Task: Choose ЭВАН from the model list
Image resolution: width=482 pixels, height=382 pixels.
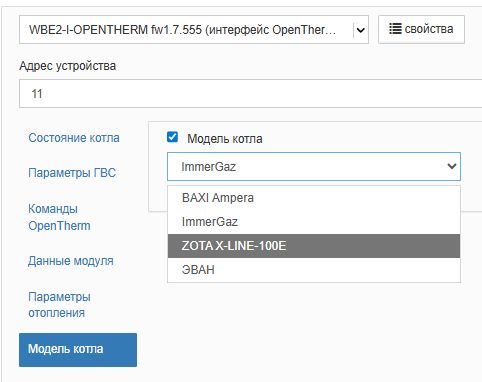Action: pos(314,270)
